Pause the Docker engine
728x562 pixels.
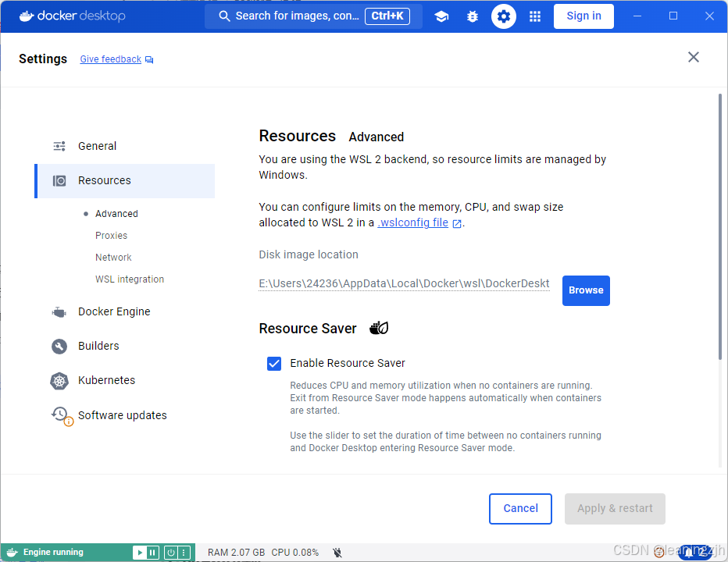click(x=152, y=553)
